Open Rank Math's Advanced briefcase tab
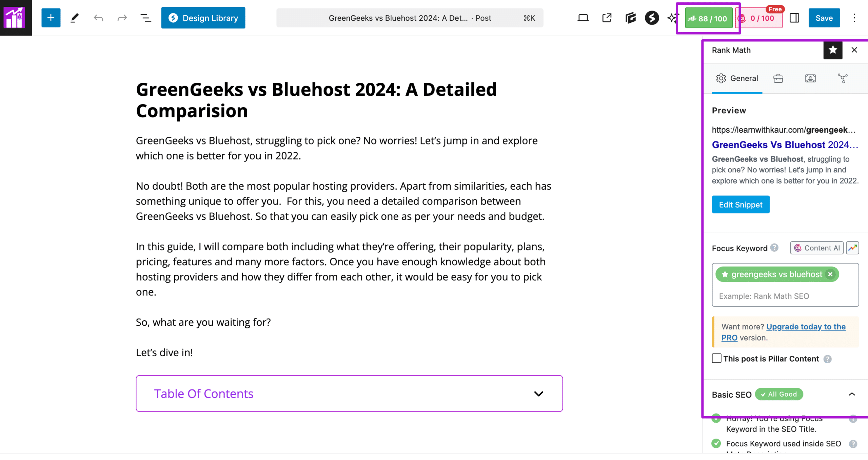This screenshot has height=460, width=868. (x=778, y=78)
